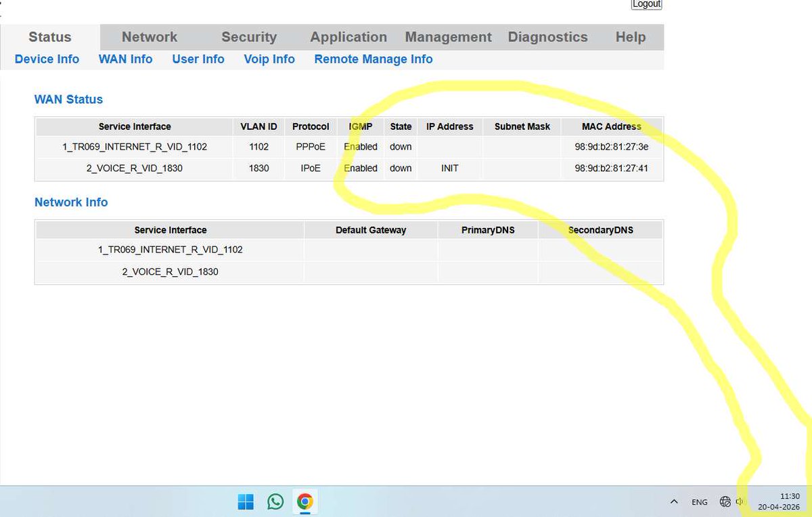The image size is (812, 517).
Task: Click the SecondaryDNS column header
Action: (601, 230)
